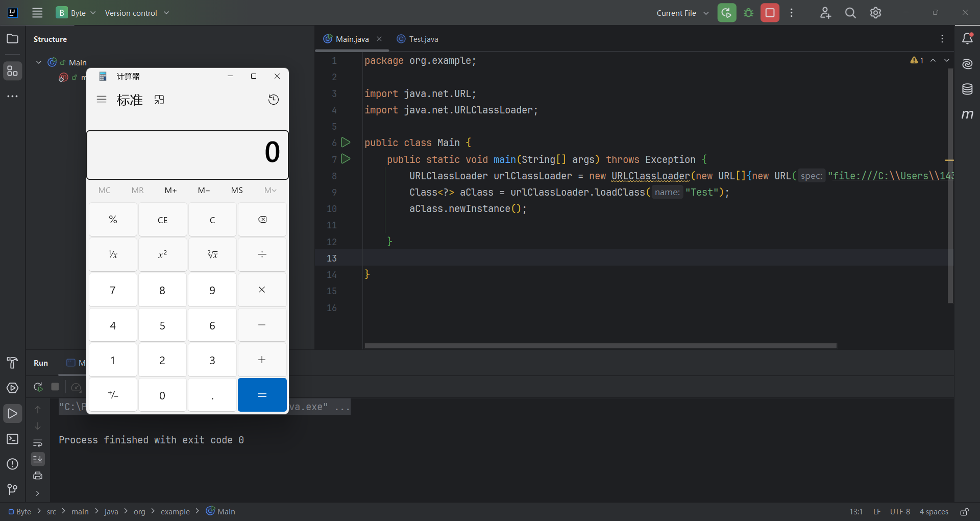Open Code With Me user icon
This screenshot has height=521, width=980.
(x=825, y=13)
